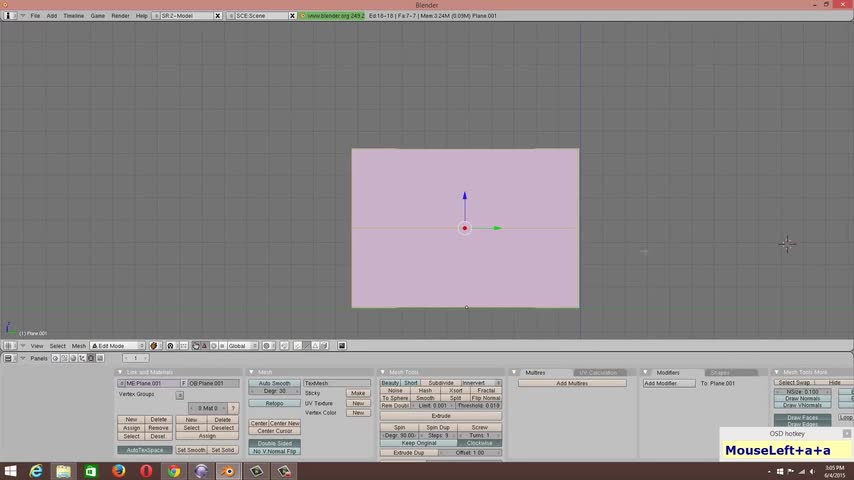Click Add Multires button
Viewport: 854px width, 480px height.
572,383
